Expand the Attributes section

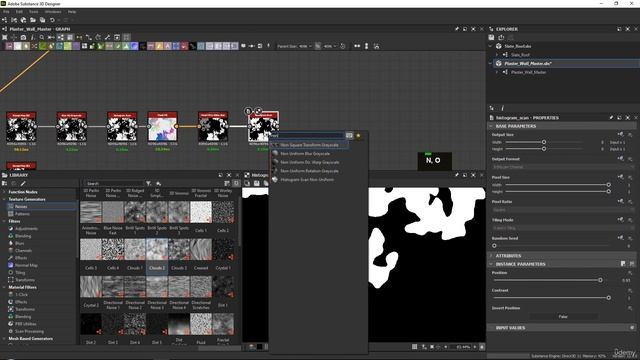(x=491, y=256)
